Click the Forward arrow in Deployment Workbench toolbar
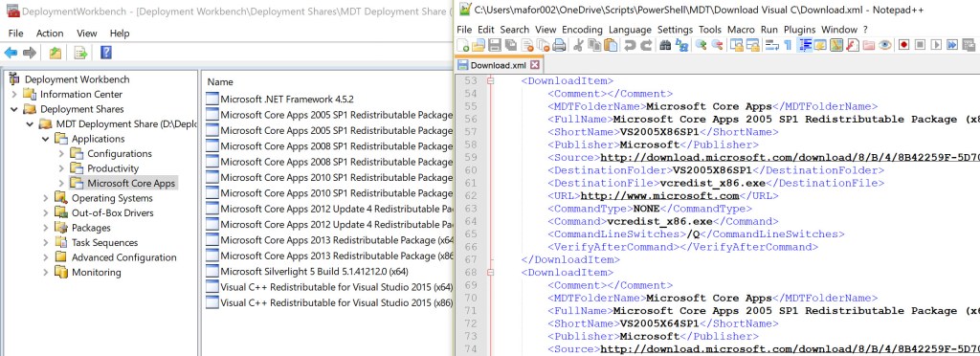The image size is (980, 356). pyautogui.click(x=30, y=53)
